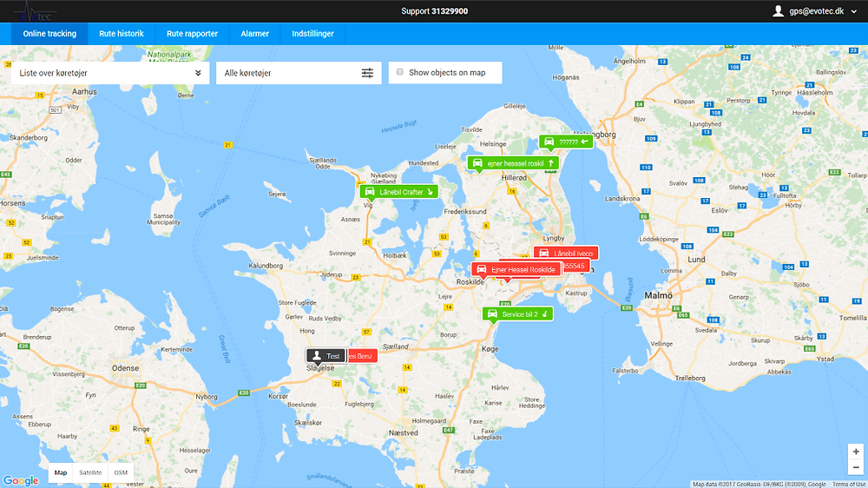Screen dimensions: 868x488
Task: Click the Kalundborg town label
Action: 266,266
